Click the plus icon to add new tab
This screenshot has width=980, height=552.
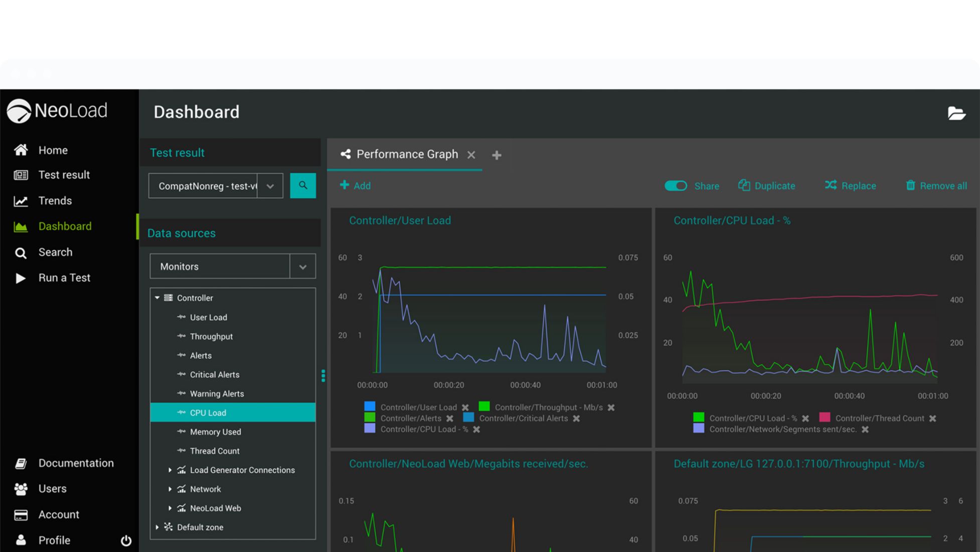coord(497,155)
